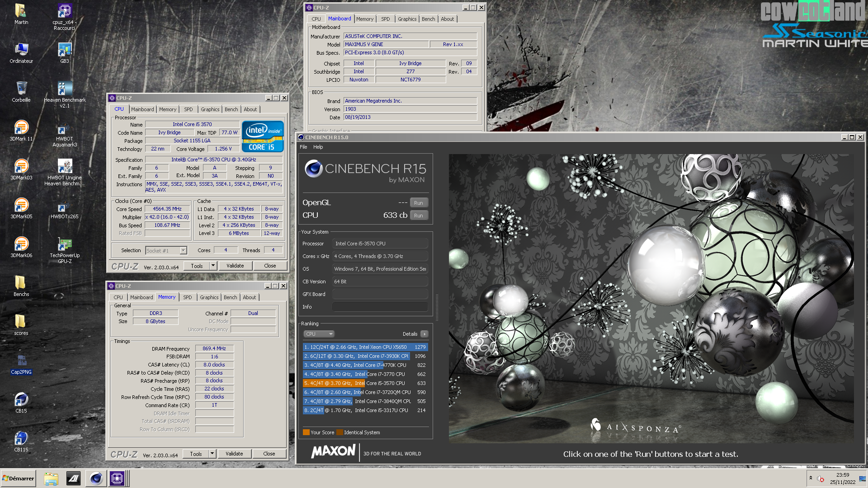The image size is (868, 488).
Task: Open the Corbeille recycle bin
Action: (21, 91)
